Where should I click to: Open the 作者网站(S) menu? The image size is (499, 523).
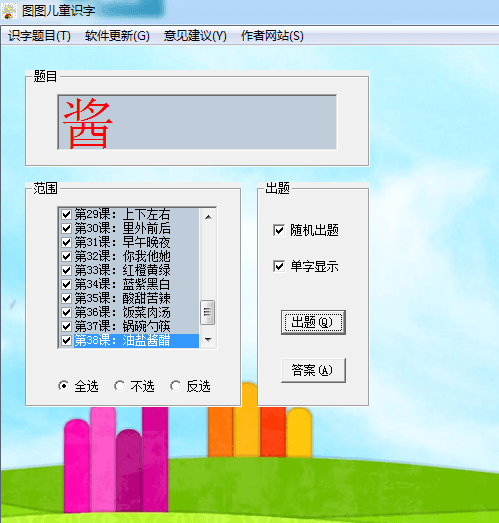(x=272, y=35)
